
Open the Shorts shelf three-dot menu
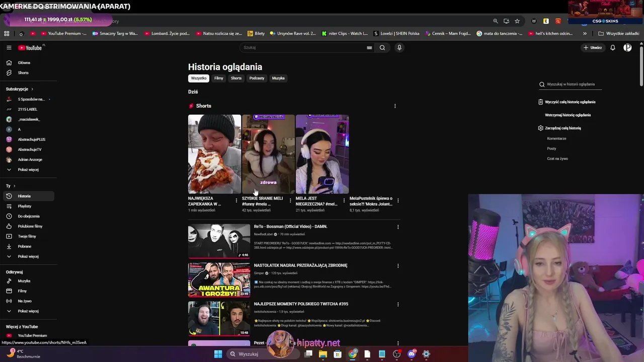[x=395, y=106]
